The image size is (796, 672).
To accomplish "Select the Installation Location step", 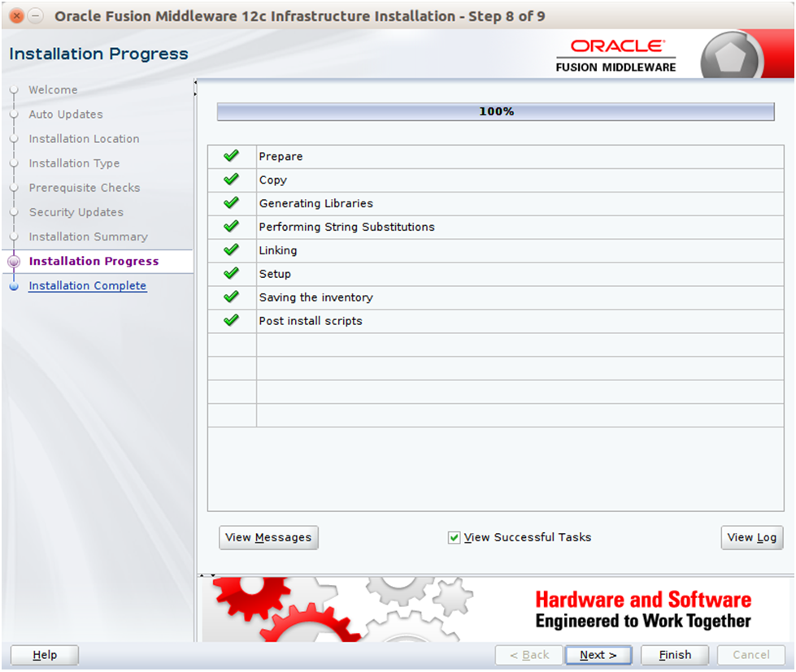I will 84,139.
